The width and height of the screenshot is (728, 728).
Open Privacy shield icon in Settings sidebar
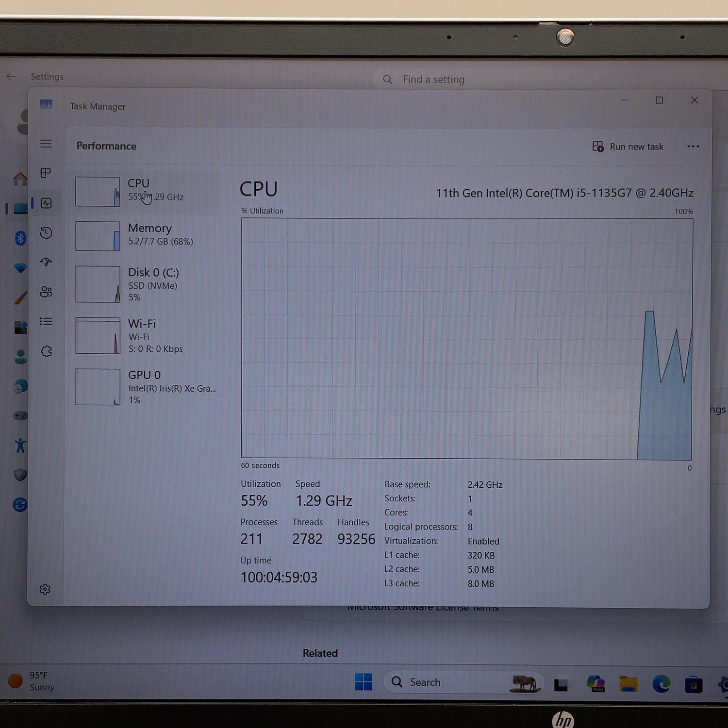coord(20,475)
